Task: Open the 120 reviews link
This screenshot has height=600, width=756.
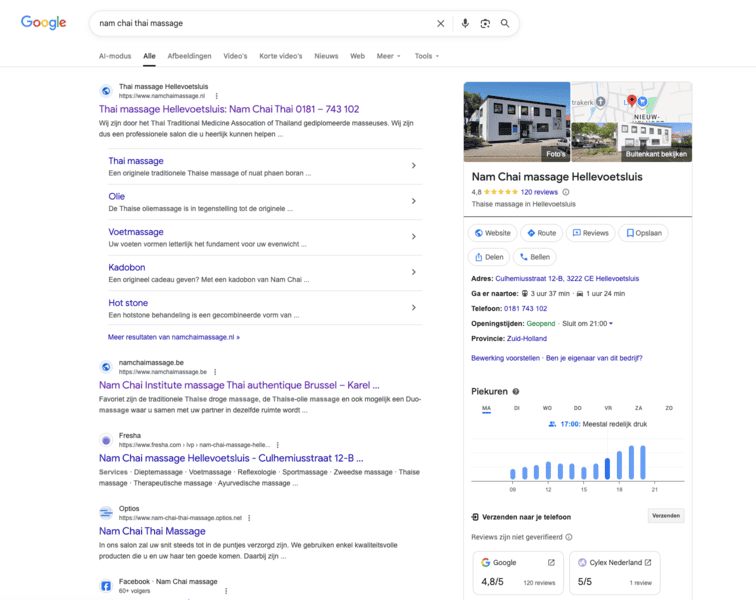Action: 539,192
